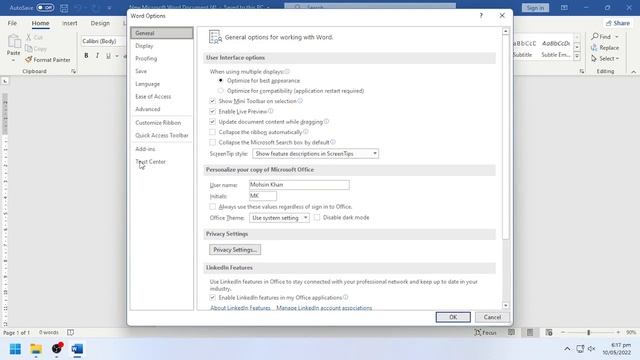Expand the Select dropdown in Editing group
Viewport: 640px width, 360px height.
tap(617, 59)
